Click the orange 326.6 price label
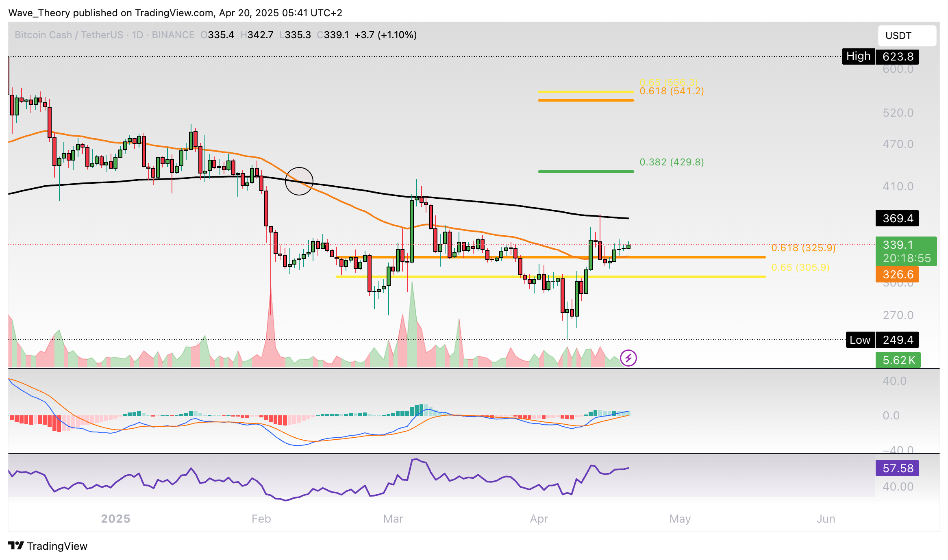 click(x=897, y=274)
